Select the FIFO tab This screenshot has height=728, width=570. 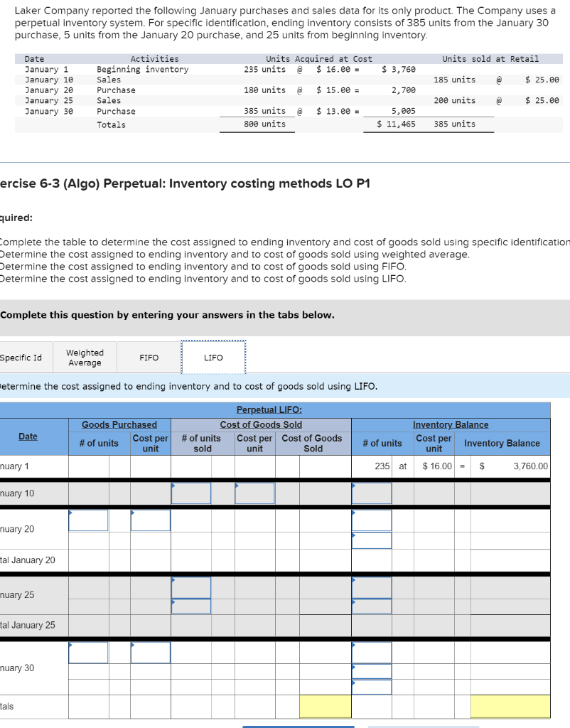[148, 357]
